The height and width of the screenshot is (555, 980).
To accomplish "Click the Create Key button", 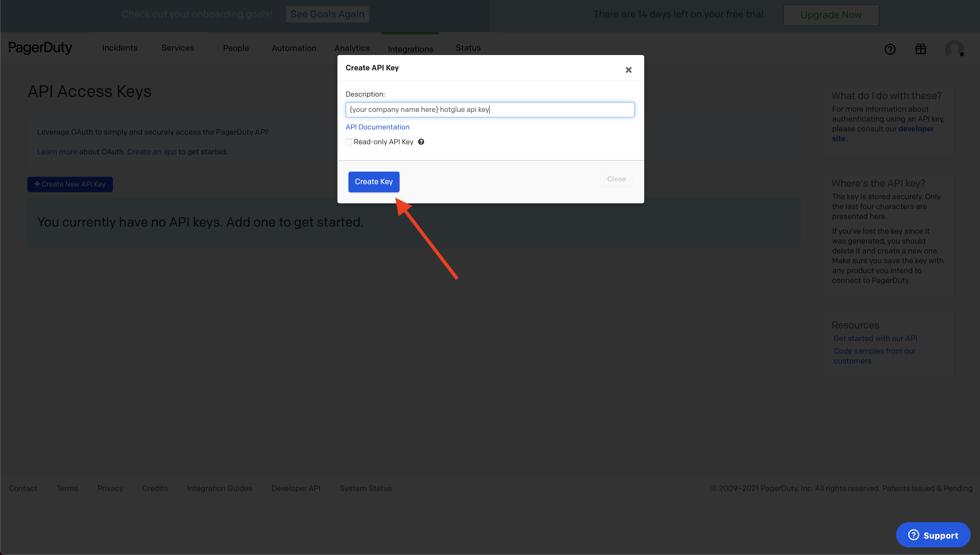I will tap(374, 182).
